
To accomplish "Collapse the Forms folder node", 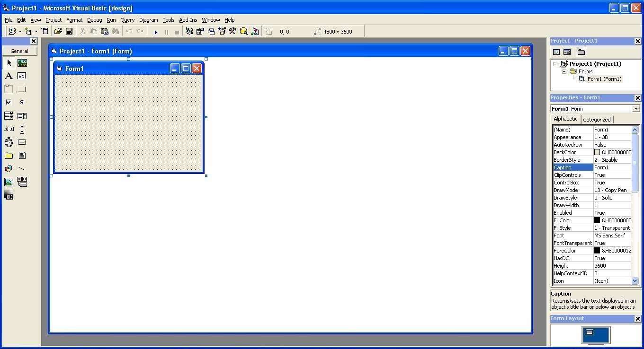I will coord(564,71).
